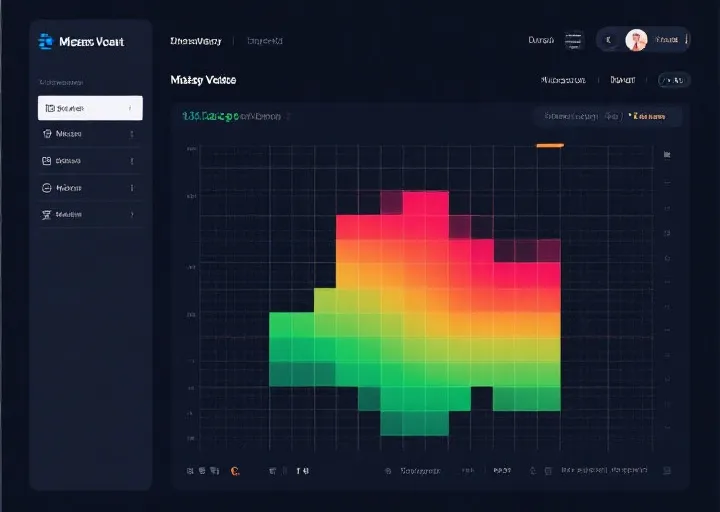Click the icon in the highlighted sidebar item
This screenshot has height=512, width=720.
click(x=49, y=108)
